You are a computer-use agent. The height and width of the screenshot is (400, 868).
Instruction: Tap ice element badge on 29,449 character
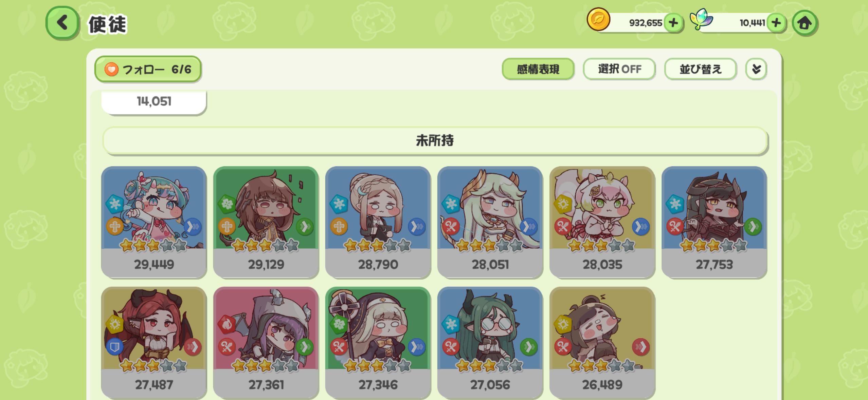pyautogui.click(x=114, y=204)
